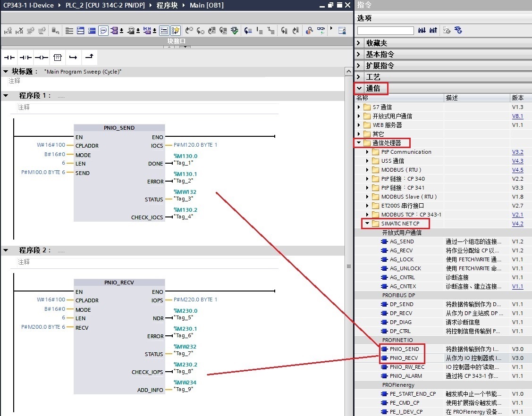532x416 pixels.
Task: Select the PE_START_END_CP instruction
Action: (x=413, y=394)
